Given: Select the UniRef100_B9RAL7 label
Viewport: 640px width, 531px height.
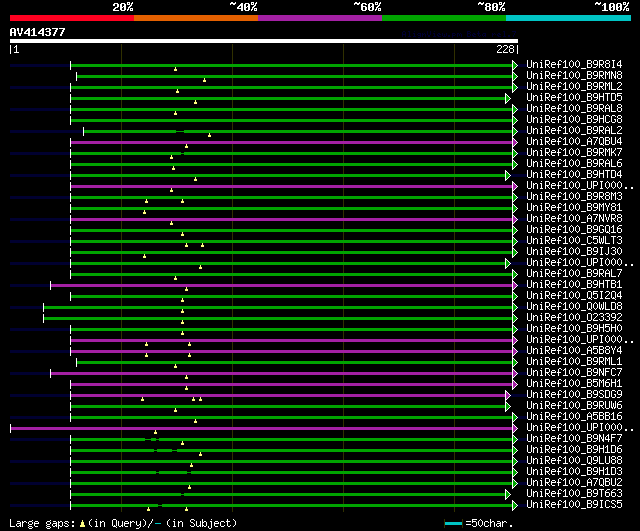Looking at the screenshot, I should coord(574,274).
